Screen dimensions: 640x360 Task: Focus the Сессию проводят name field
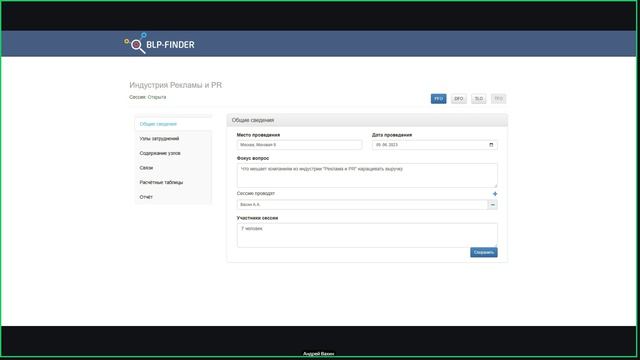click(x=362, y=204)
